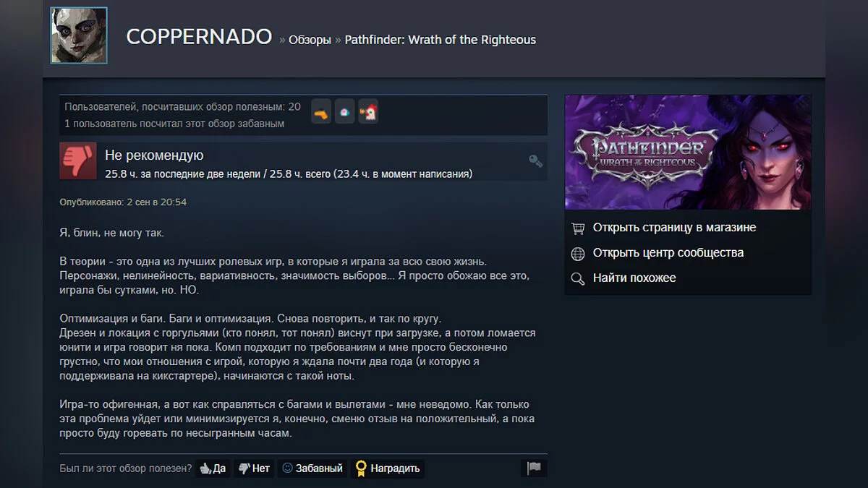Image resolution: width=868 pixels, height=488 pixels.
Task: Mark the review as Забавный
Action: click(312, 468)
